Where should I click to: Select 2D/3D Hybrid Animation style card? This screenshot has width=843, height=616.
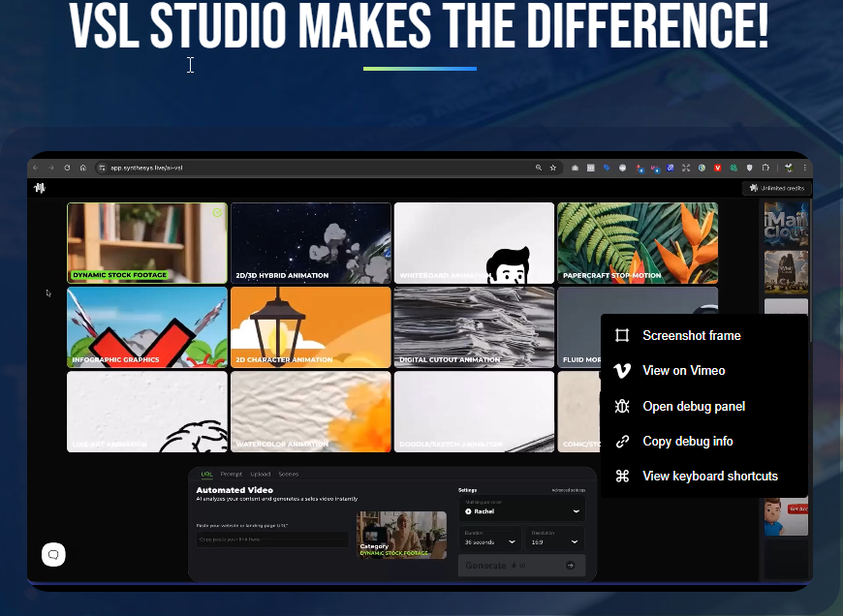click(311, 243)
